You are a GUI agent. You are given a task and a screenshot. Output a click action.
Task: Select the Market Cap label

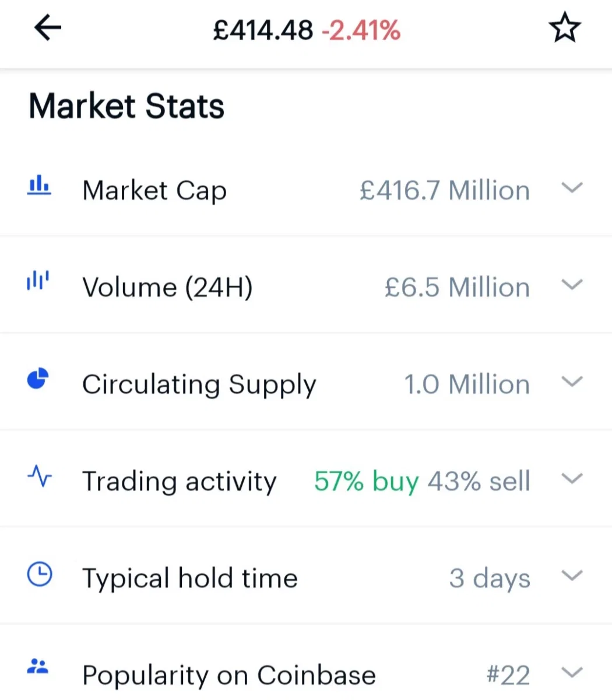pyautogui.click(x=154, y=192)
